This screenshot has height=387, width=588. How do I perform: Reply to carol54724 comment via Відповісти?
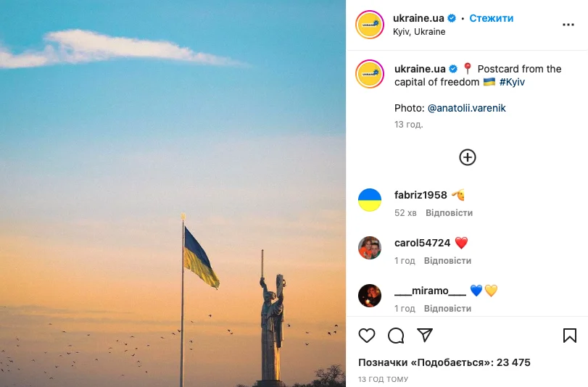(x=447, y=261)
